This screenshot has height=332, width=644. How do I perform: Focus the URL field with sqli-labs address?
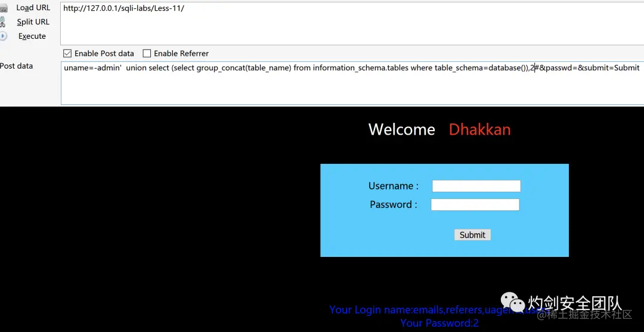[x=352, y=23]
